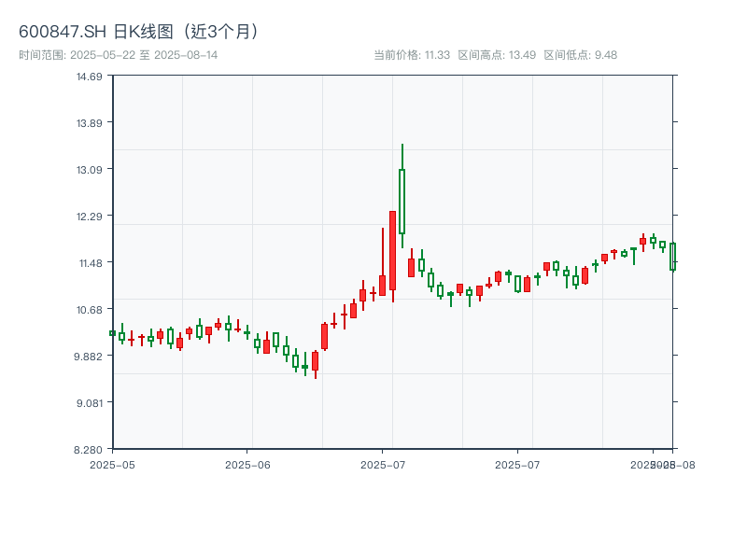Select the 9.081 price axis label
The height and width of the screenshot is (560, 747).
point(90,403)
